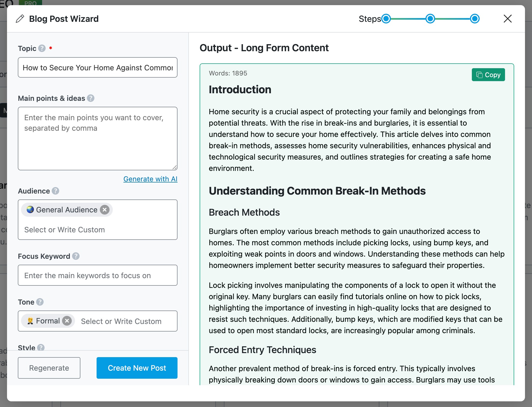
Task: Remove the General Audience tag
Action: 105,210
